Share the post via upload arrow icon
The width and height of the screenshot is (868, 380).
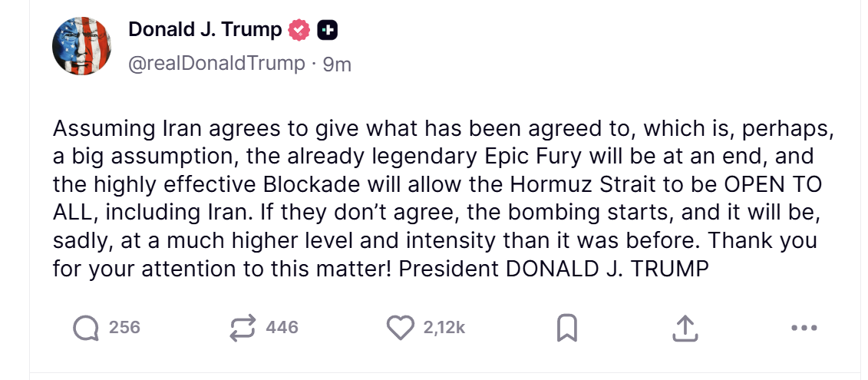pyautogui.click(x=685, y=328)
